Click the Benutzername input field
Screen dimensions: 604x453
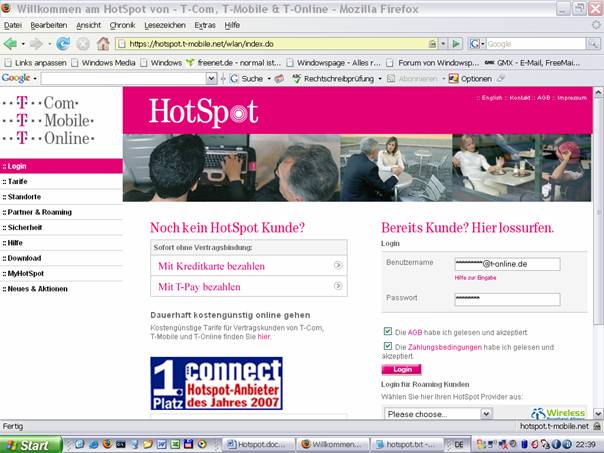click(507, 264)
